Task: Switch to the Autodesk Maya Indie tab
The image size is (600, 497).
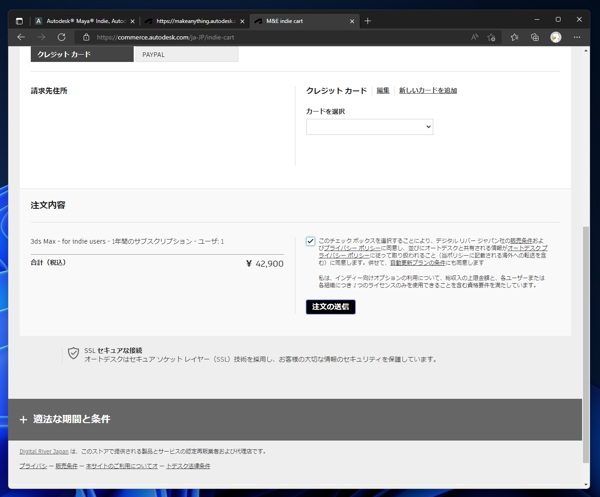Action: (x=85, y=21)
